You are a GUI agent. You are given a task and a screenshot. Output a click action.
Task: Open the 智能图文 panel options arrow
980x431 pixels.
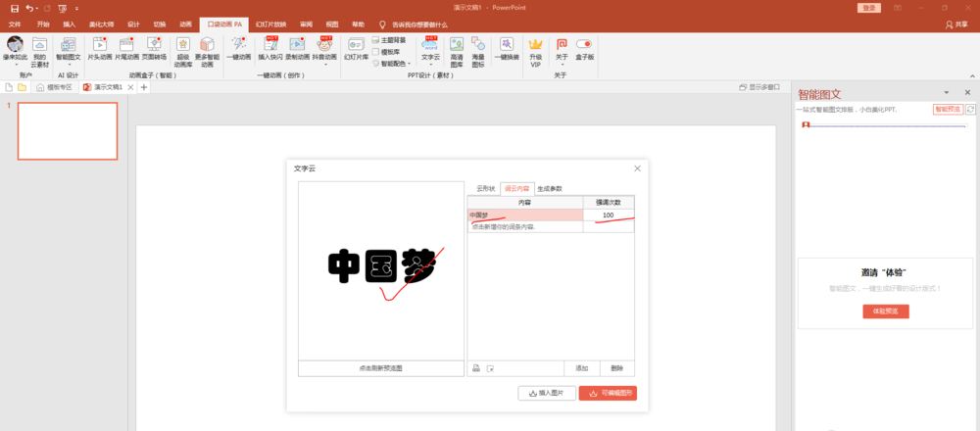point(947,92)
